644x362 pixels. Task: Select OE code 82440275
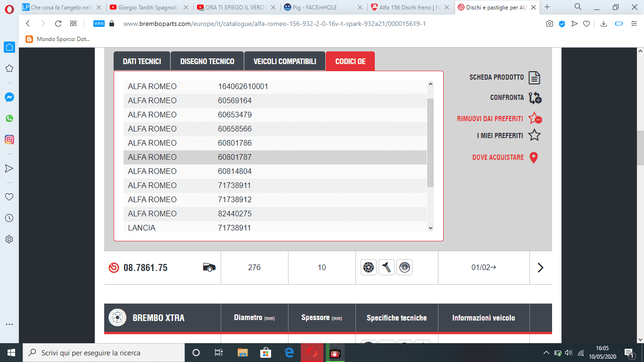click(x=275, y=214)
